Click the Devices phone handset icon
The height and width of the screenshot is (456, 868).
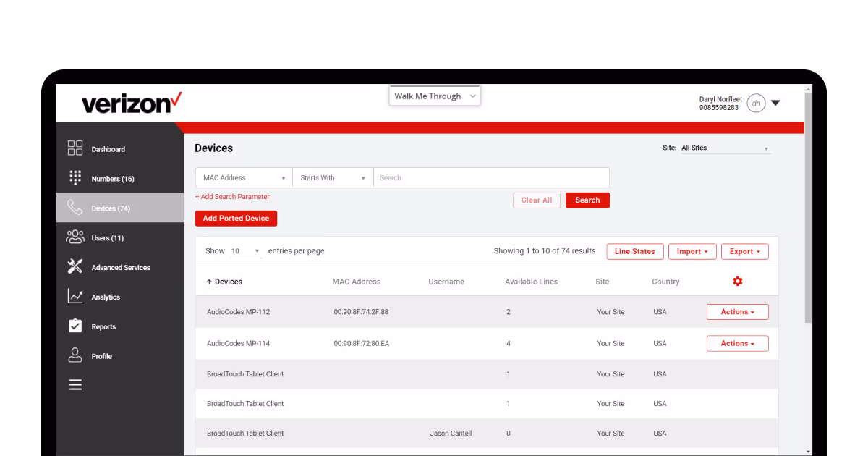75,208
